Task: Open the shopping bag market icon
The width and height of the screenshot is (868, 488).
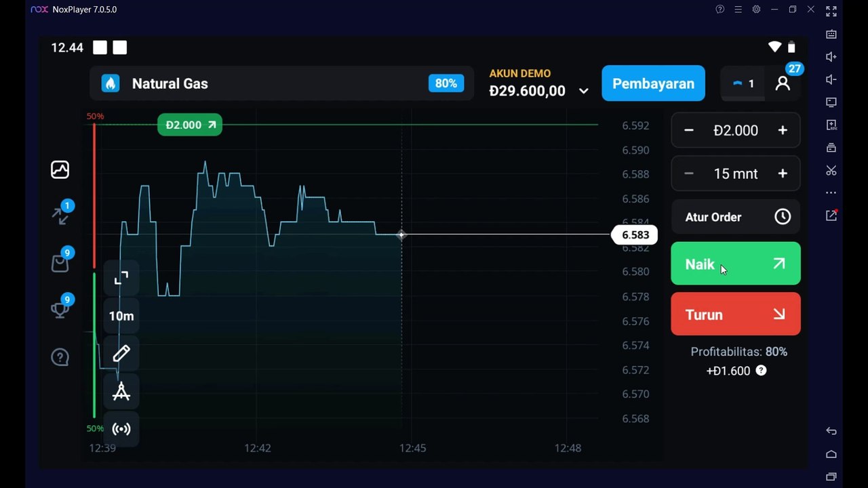Action: tap(61, 262)
